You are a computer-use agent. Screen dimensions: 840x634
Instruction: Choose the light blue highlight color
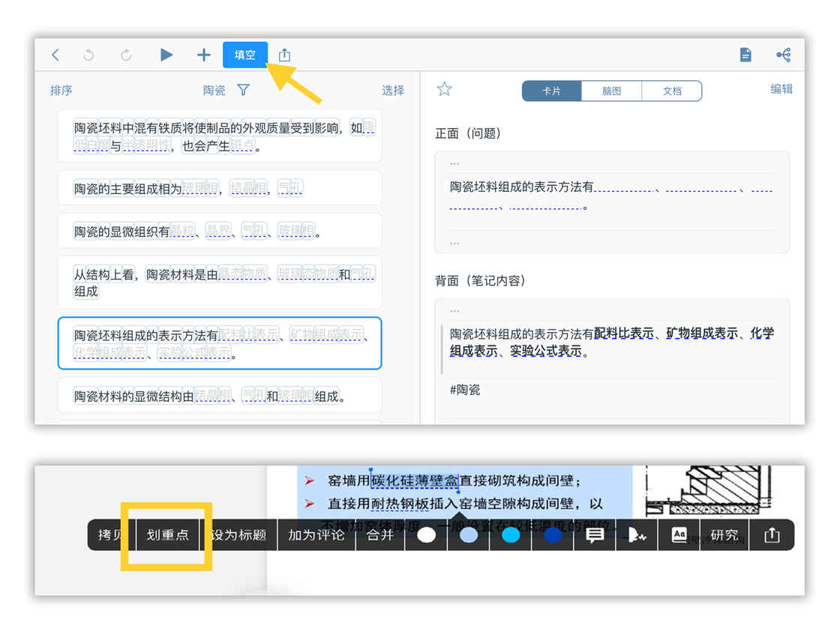click(469, 535)
